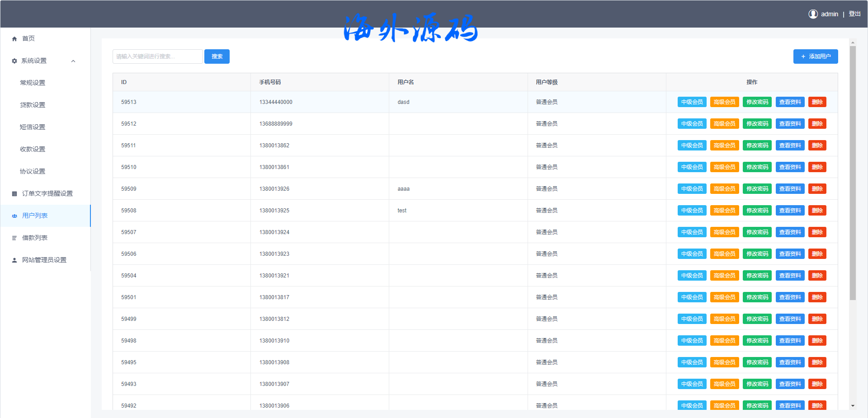The height and width of the screenshot is (418, 868).
Task: Select 短信设置 in the sidebar
Action: point(33,127)
